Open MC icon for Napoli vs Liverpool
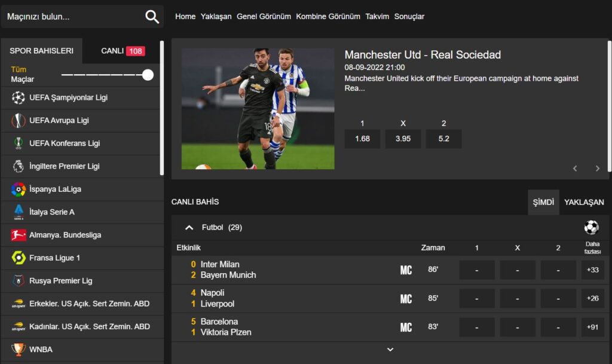The height and width of the screenshot is (364, 612). coord(406,298)
